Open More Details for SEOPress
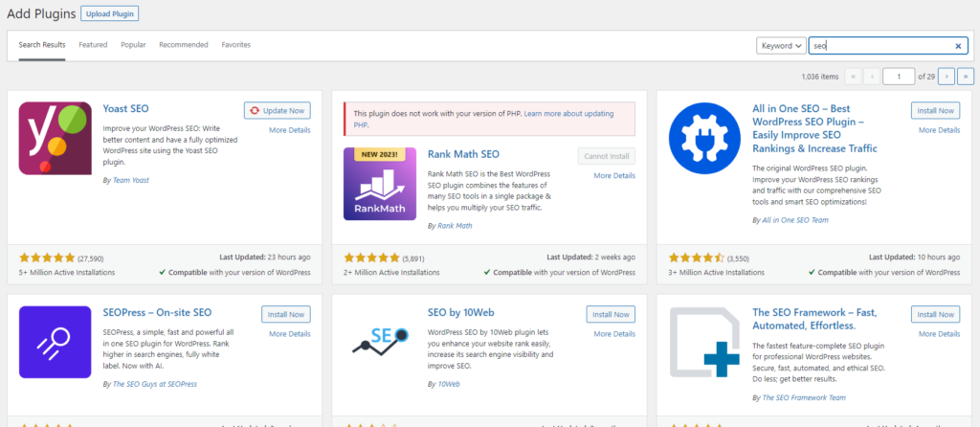The width and height of the screenshot is (980, 427). pos(289,334)
